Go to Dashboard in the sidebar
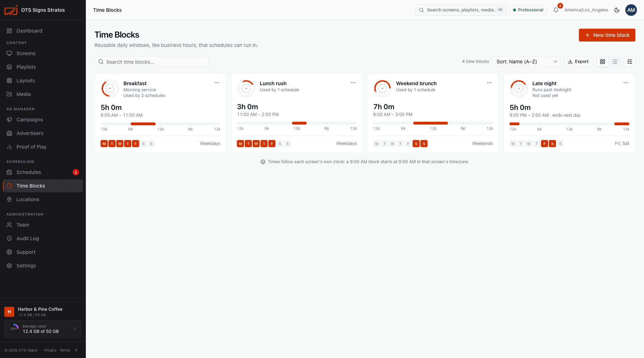Screen dimensions: 644x358 [x=43, y=31]
